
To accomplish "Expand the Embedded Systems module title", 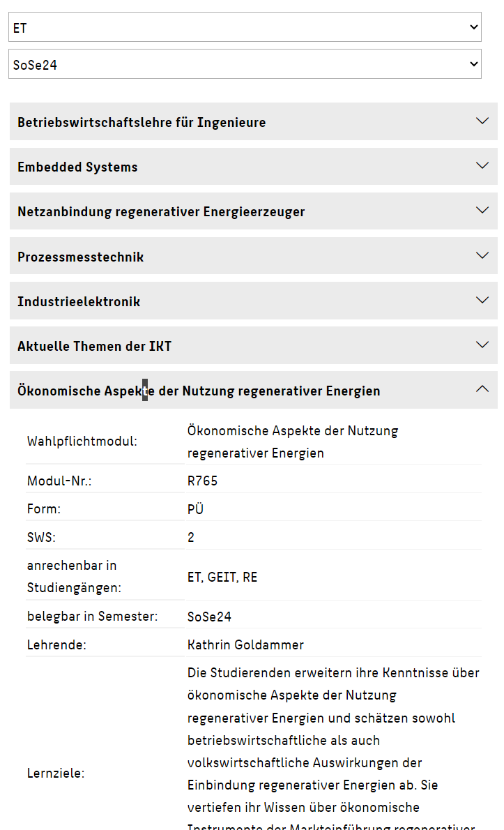I will coord(77,167).
